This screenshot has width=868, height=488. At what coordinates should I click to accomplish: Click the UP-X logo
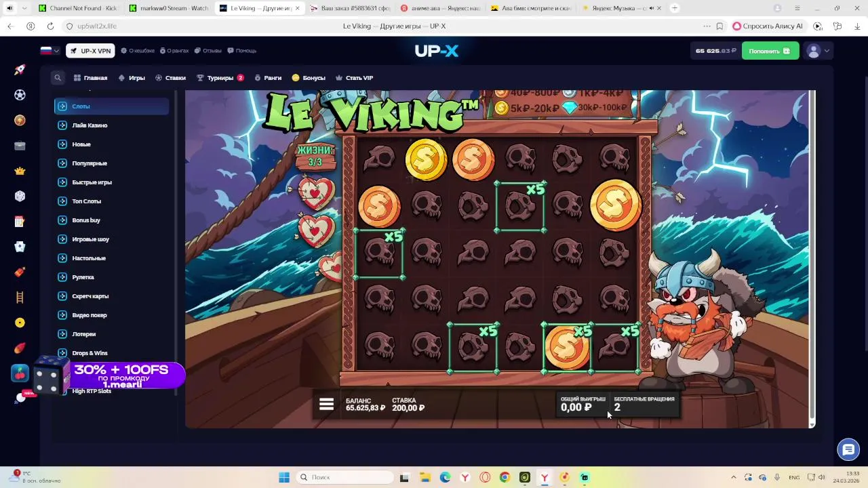(x=437, y=51)
